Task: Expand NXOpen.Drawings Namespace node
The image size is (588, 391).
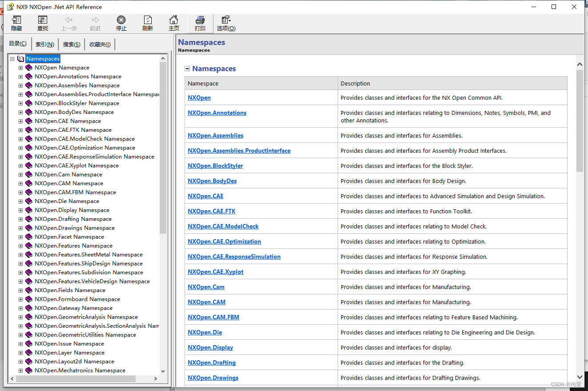Action: coord(20,228)
